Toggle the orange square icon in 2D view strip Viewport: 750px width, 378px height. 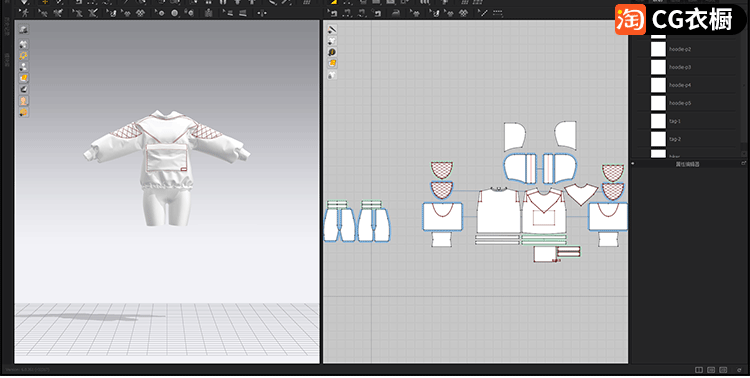(x=332, y=63)
